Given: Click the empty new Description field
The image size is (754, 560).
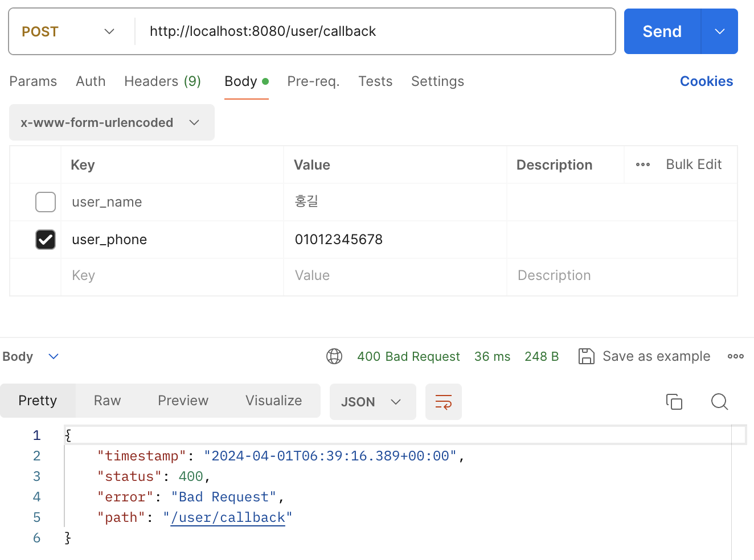Looking at the screenshot, I should coord(622,276).
